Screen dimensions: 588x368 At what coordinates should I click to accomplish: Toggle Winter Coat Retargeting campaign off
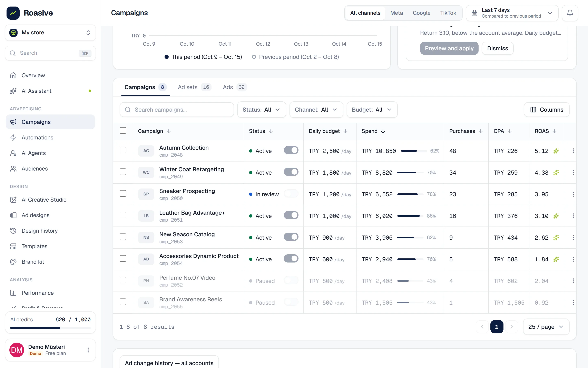[x=291, y=172]
